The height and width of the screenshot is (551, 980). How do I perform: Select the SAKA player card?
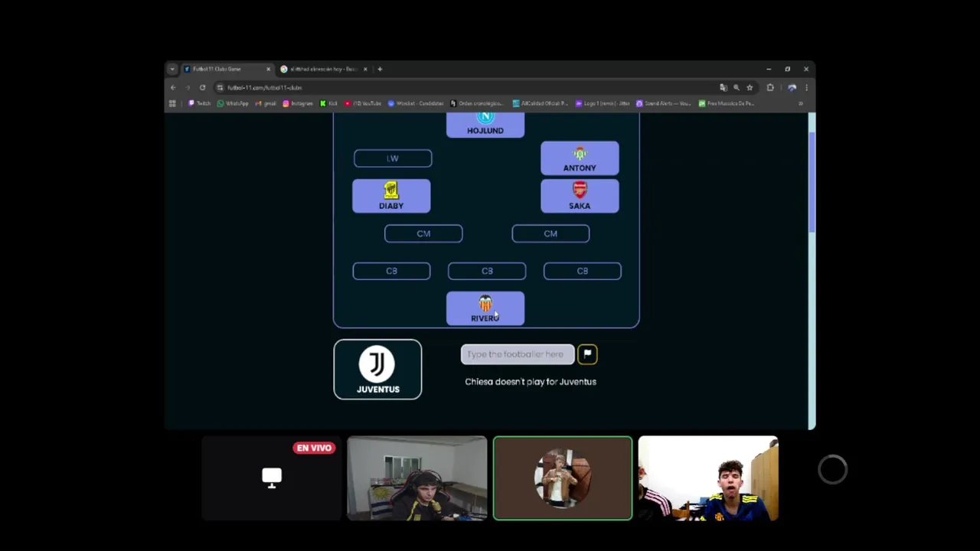tap(580, 196)
